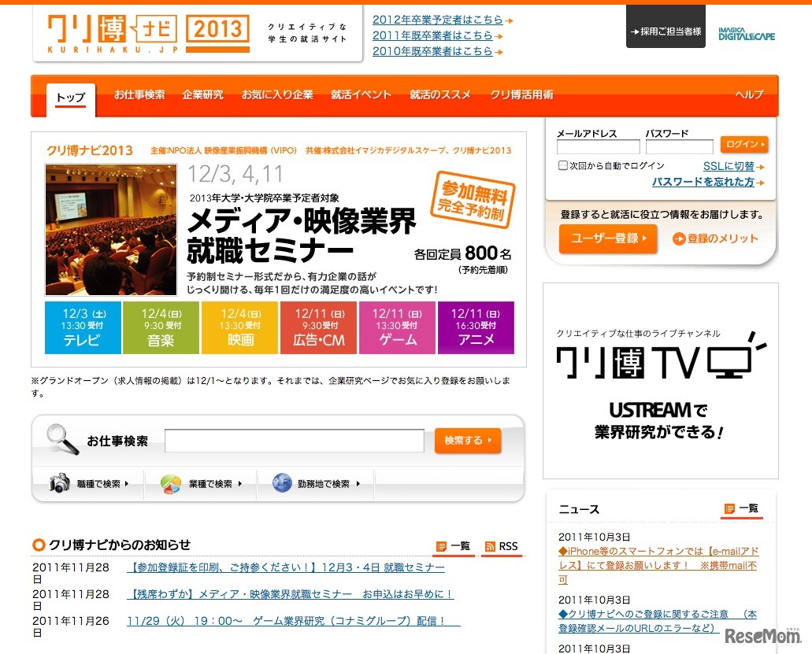
Task: Enable 次回から自動でログイン checkbox
Action: [x=562, y=165]
